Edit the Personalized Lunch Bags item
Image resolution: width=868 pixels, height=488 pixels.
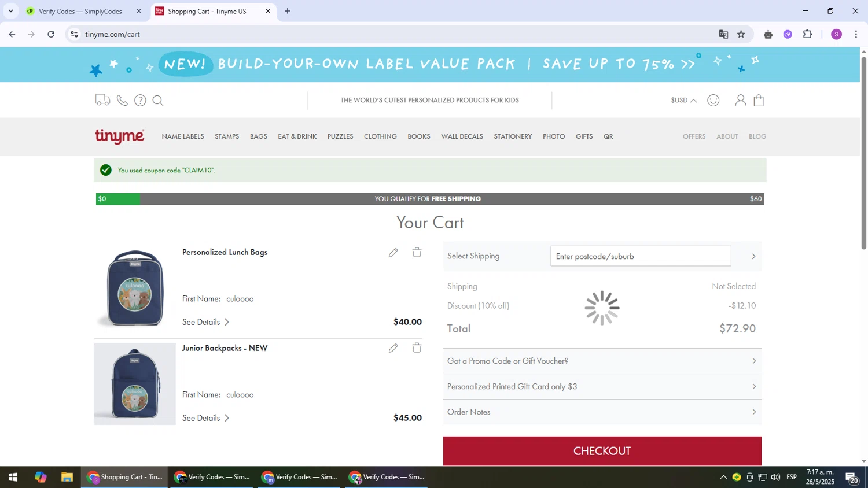(x=393, y=253)
